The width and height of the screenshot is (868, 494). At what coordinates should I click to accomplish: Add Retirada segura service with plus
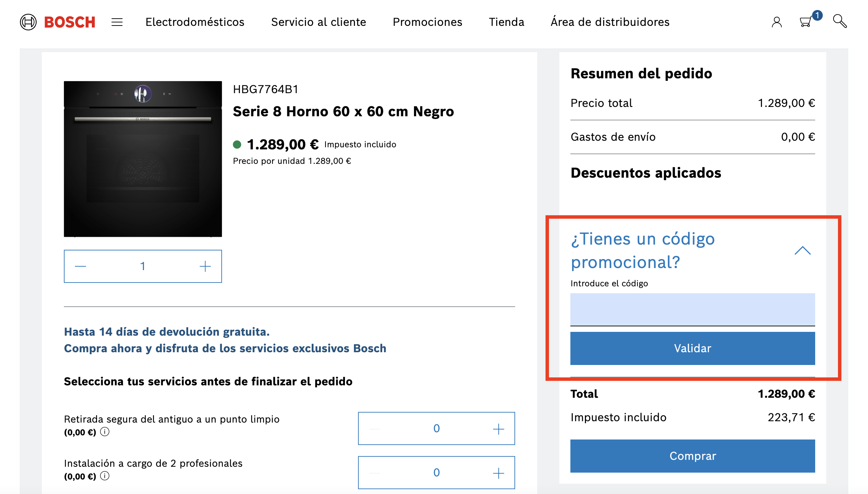coord(498,429)
